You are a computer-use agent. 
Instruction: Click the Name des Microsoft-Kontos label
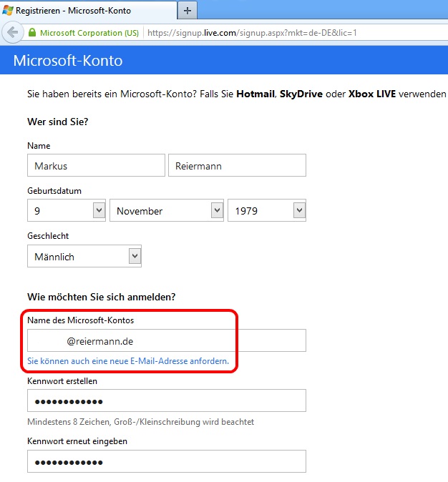point(80,320)
